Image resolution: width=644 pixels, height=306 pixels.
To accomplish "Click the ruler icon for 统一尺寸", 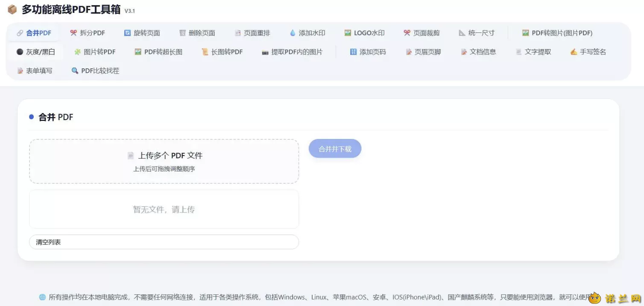I will (462, 33).
